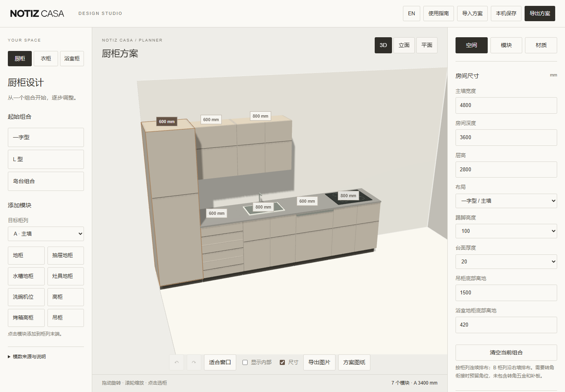Expand the 模数来源与说明 section
Image resolution: width=565 pixels, height=392 pixels.
click(27, 357)
